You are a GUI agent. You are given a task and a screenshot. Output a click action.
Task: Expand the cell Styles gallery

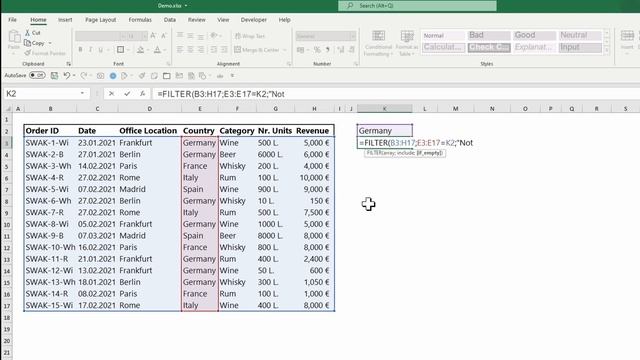coord(607,50)
